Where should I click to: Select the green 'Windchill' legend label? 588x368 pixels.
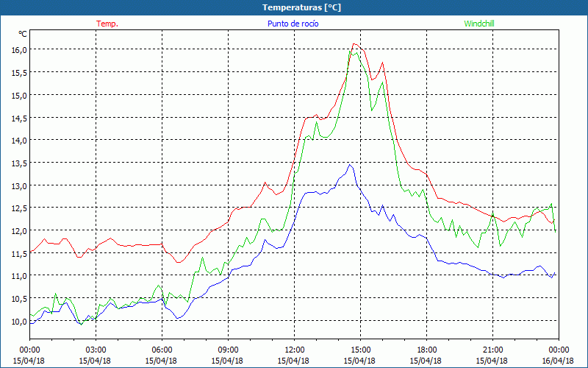tap(479, 24)
